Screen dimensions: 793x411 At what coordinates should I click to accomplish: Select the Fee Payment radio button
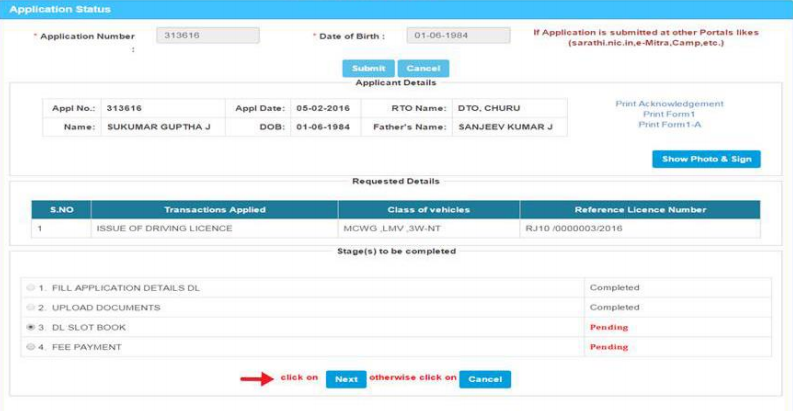pos(30,347)
